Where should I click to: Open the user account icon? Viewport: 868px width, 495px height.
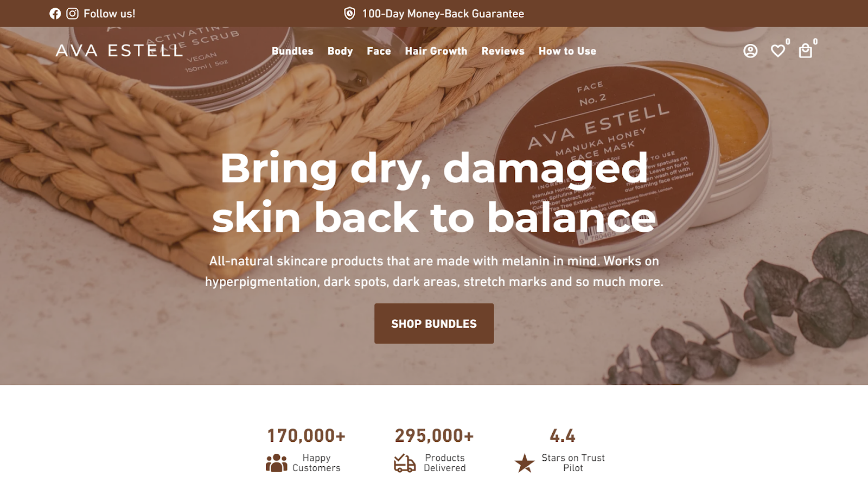point(750,51)
